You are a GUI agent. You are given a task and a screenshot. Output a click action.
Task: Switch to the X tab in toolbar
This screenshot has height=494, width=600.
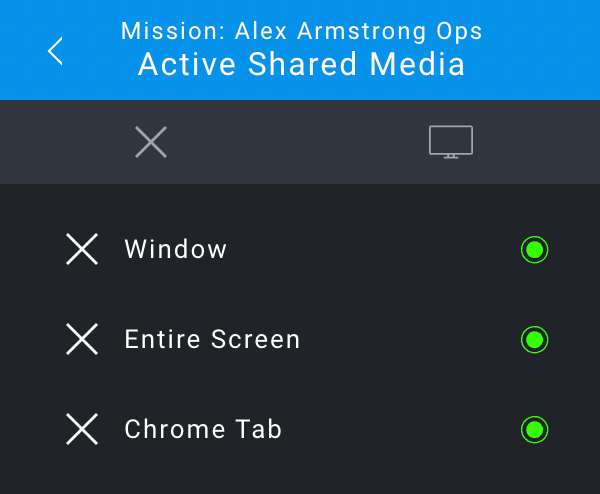pos(151,142)
